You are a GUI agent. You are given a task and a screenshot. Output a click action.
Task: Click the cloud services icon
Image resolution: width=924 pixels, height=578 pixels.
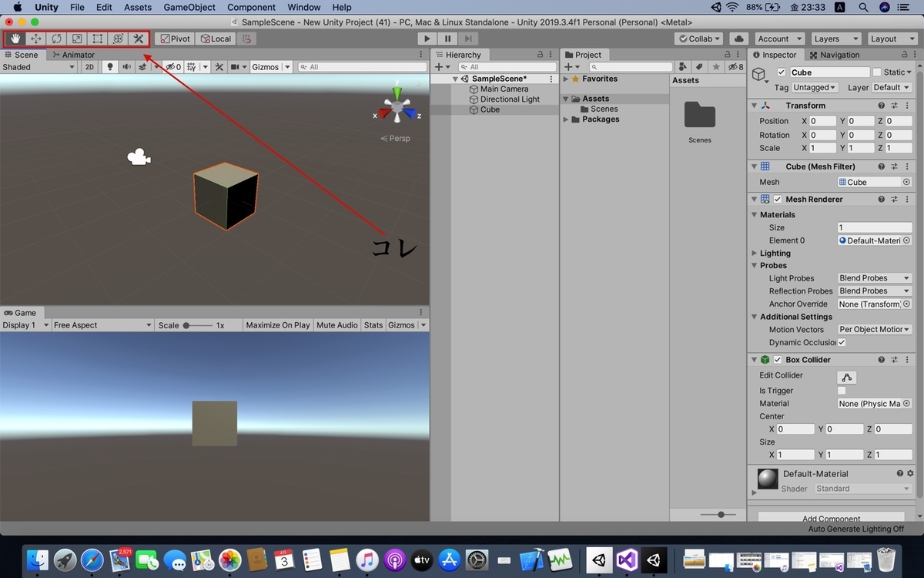(x=738, y=39)
